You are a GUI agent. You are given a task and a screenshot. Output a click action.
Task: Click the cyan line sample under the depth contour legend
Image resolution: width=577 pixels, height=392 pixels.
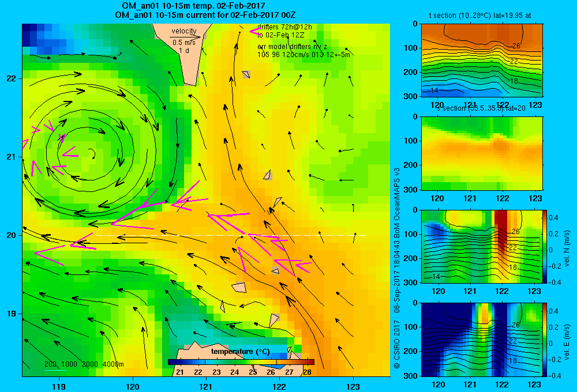pos(55,370)
